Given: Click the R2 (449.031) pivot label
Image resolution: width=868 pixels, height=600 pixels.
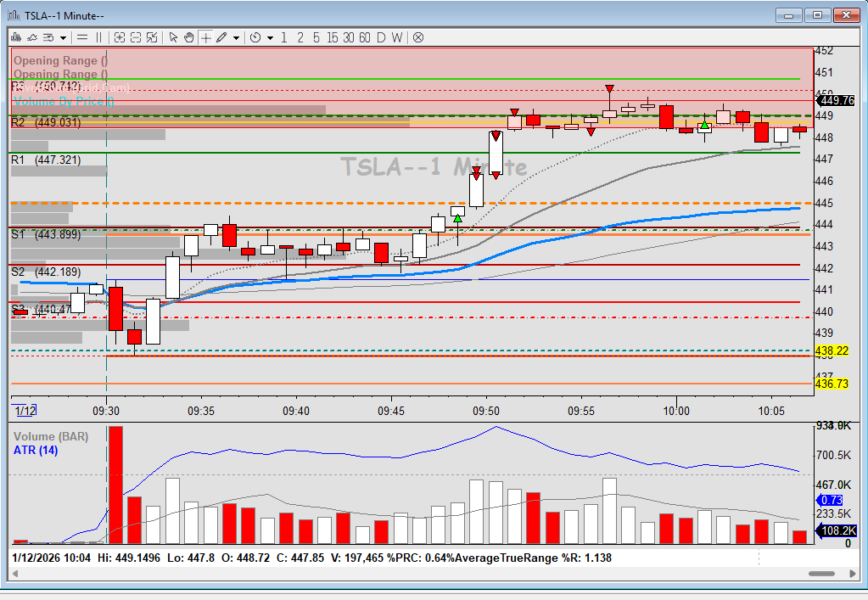Looking at the screenshot, I should (x=46, y=122).
